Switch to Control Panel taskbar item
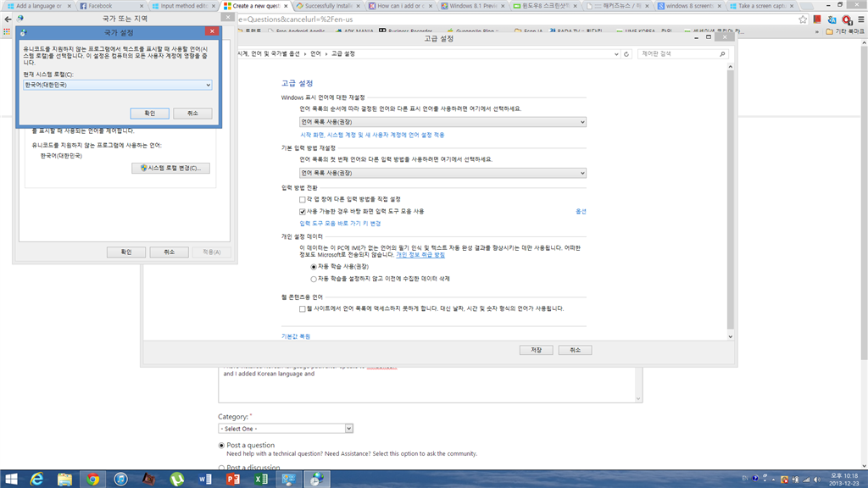 point(289,480)
